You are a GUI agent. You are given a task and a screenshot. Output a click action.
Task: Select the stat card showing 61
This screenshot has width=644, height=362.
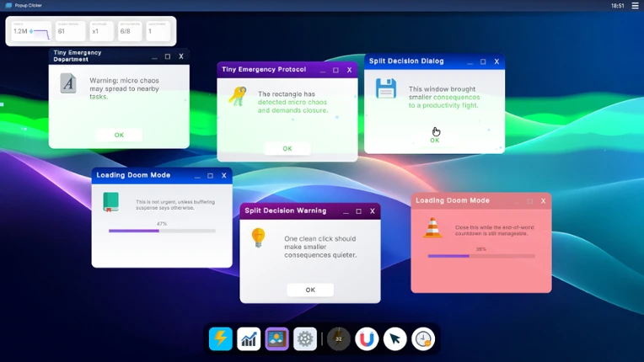tap(70, 31)
